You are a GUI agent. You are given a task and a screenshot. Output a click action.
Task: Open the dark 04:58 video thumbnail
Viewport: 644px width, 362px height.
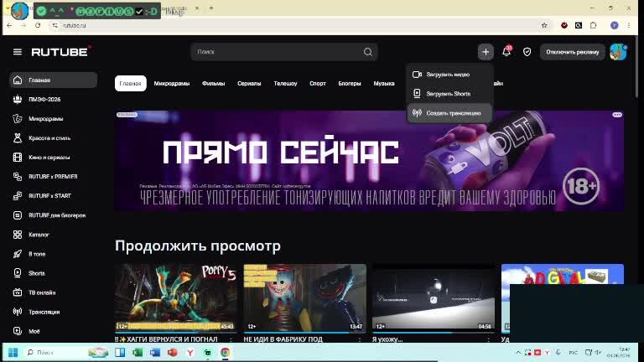click(434, 297)
